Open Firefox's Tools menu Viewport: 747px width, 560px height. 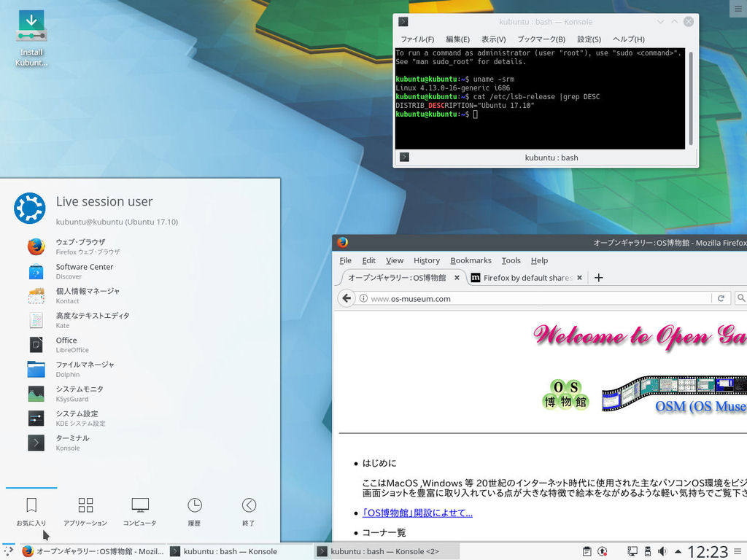tap(511, 260)
